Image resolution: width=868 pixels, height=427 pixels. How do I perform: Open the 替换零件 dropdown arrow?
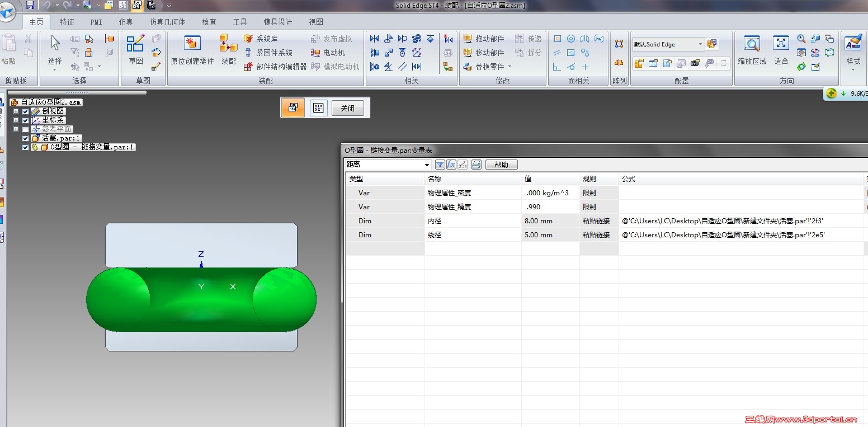[510, 67]
